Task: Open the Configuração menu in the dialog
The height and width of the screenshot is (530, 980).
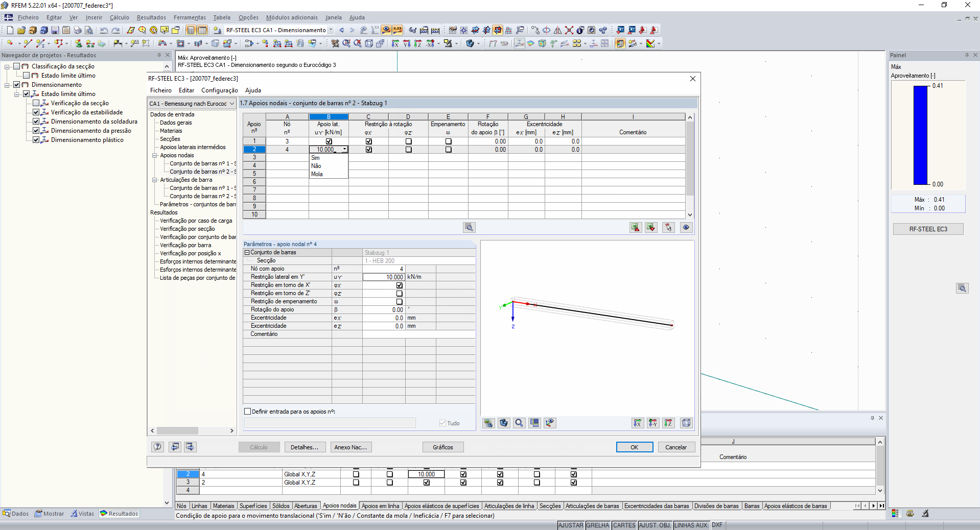Action: click(220, 90)
